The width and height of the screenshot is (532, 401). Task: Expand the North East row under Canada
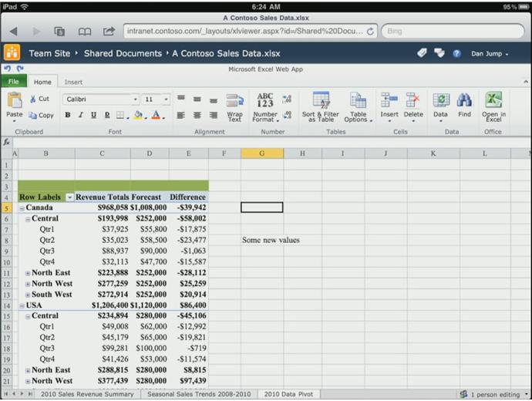[28, 273]
